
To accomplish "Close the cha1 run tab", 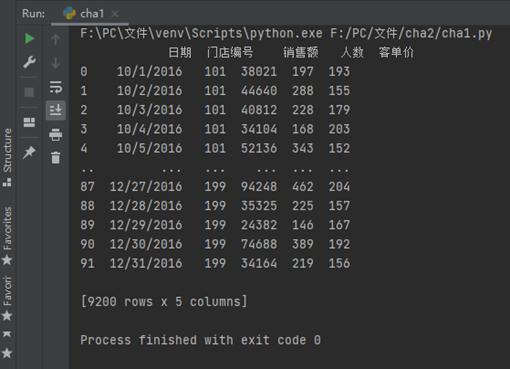I will (115, 14).
